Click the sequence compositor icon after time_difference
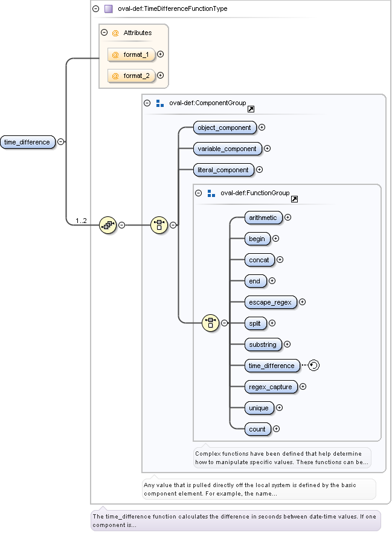Image resolution: width=392 pixels, height=533 pixels. [108, 225]
